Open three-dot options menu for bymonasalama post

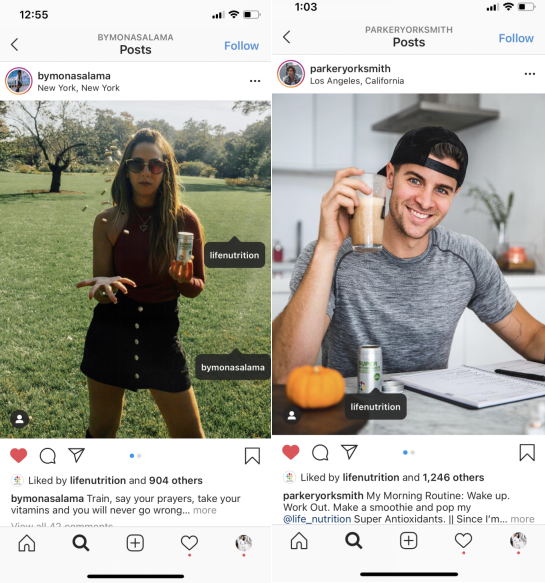(255, 81)
